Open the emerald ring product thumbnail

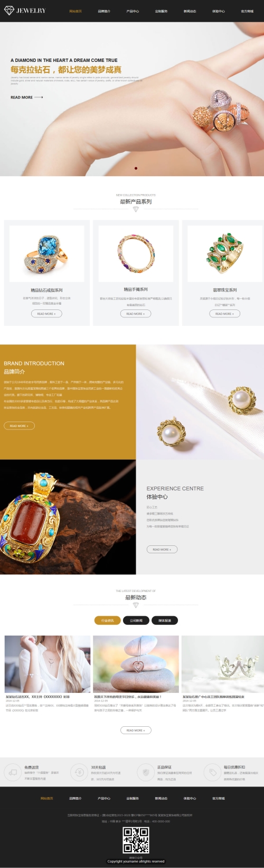tap(225, 253)
